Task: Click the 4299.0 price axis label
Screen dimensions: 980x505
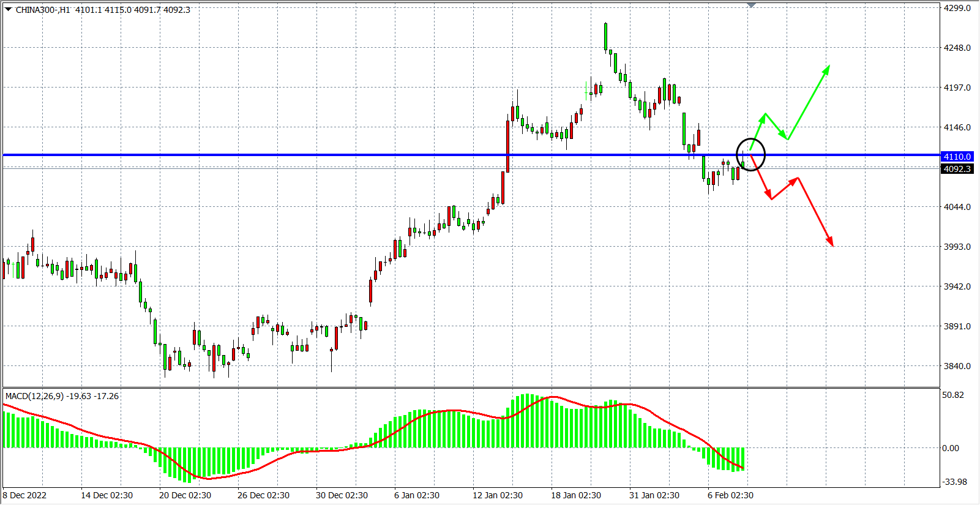Action: click(x=957, y=9)
